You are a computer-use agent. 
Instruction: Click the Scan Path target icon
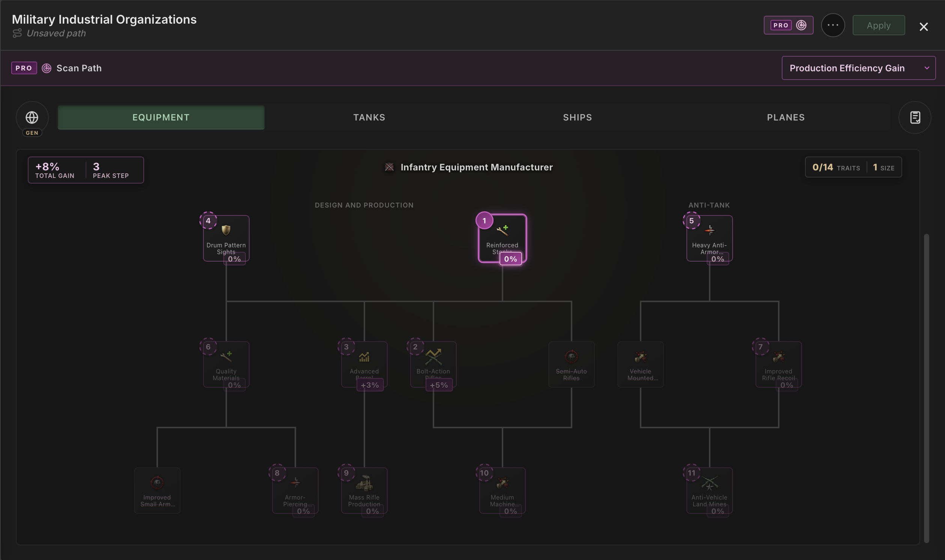click(x=47, y=68)
